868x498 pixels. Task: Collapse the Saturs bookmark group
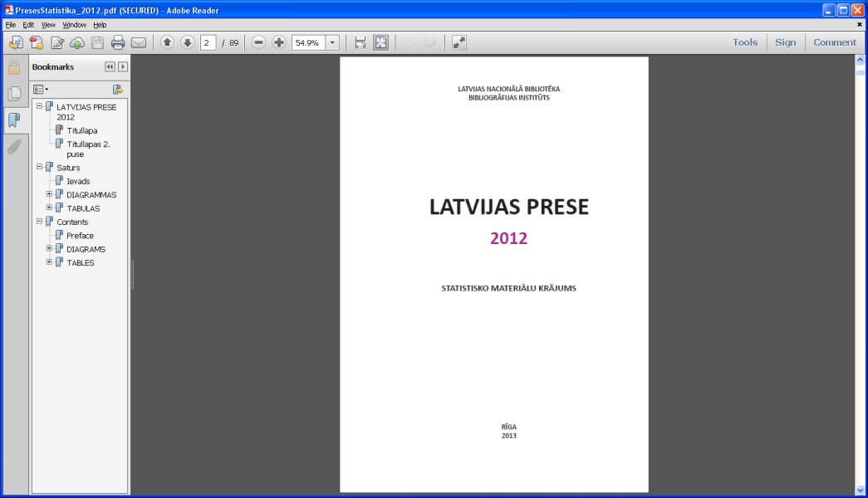pos(39,167)
